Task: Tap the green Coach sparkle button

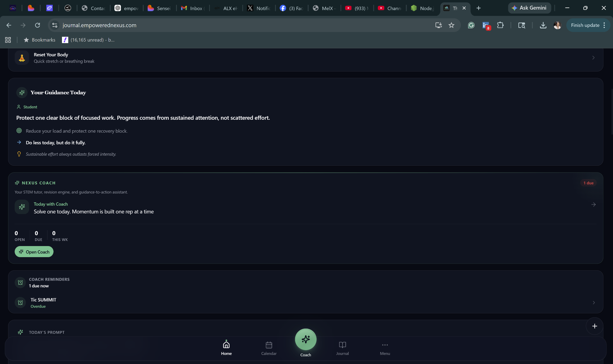Action: click(x=306, y=339)
